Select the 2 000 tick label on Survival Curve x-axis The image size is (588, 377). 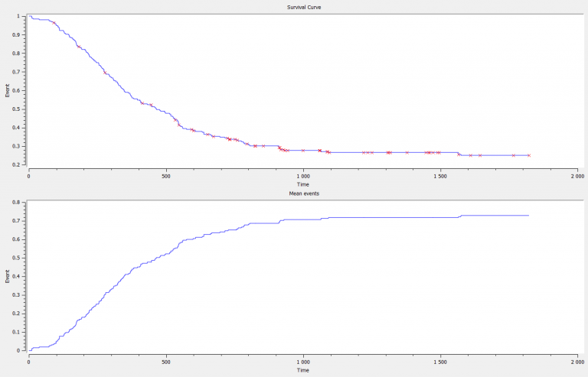(577, 175)
